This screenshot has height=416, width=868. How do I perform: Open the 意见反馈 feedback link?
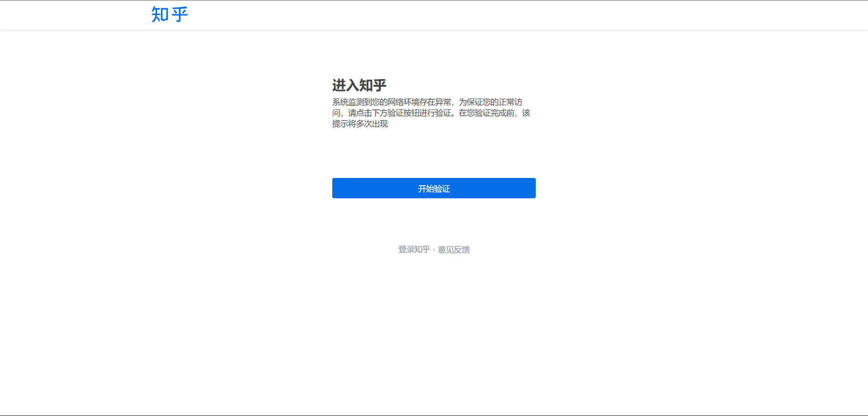453,249
